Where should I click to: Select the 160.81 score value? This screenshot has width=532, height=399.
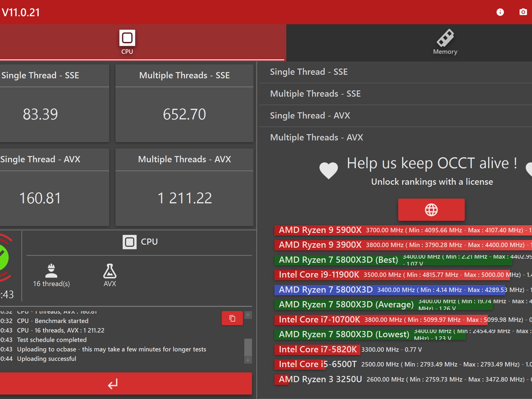(40, 198)
